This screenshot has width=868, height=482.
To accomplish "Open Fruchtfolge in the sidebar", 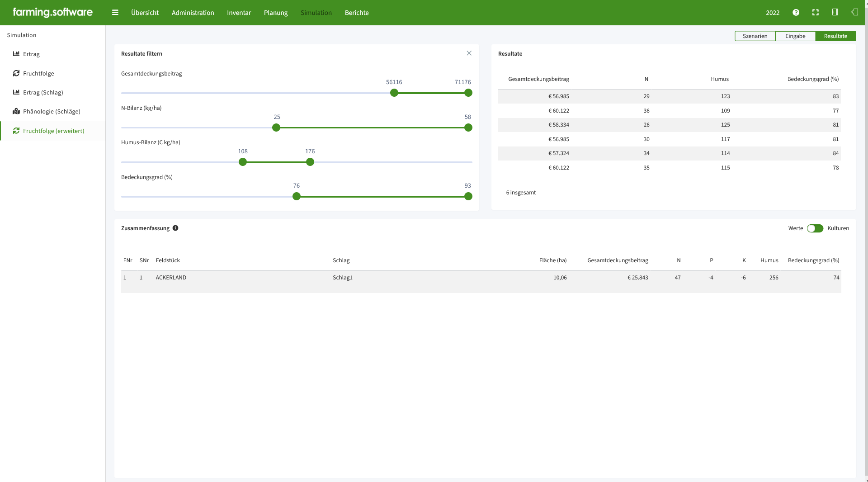I will click(x=52, y=73).
